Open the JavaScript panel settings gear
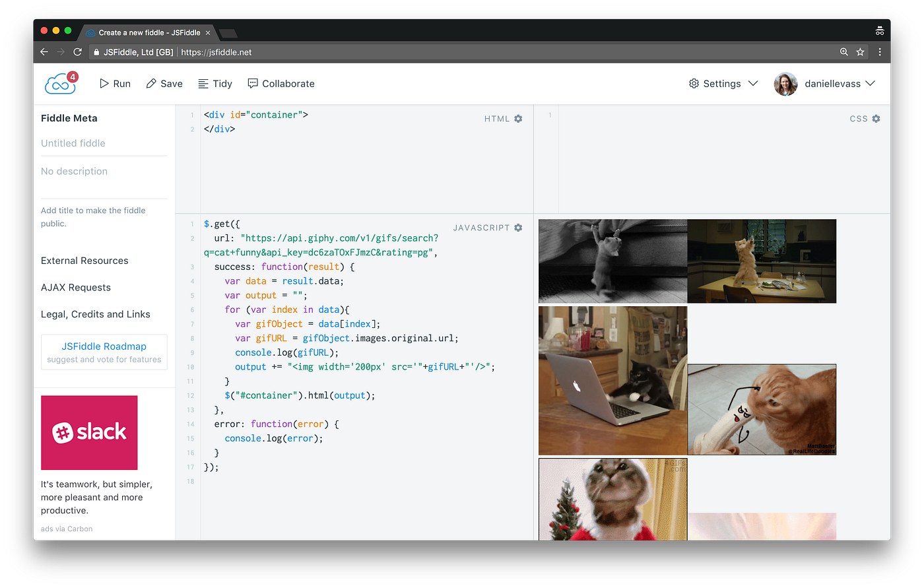This screenshot has height=588, width=924. point(517,228)
